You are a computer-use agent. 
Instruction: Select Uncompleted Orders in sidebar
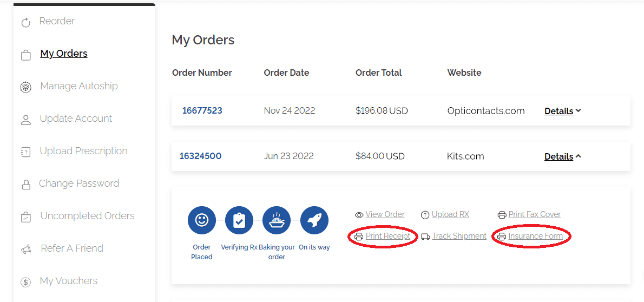87,216
